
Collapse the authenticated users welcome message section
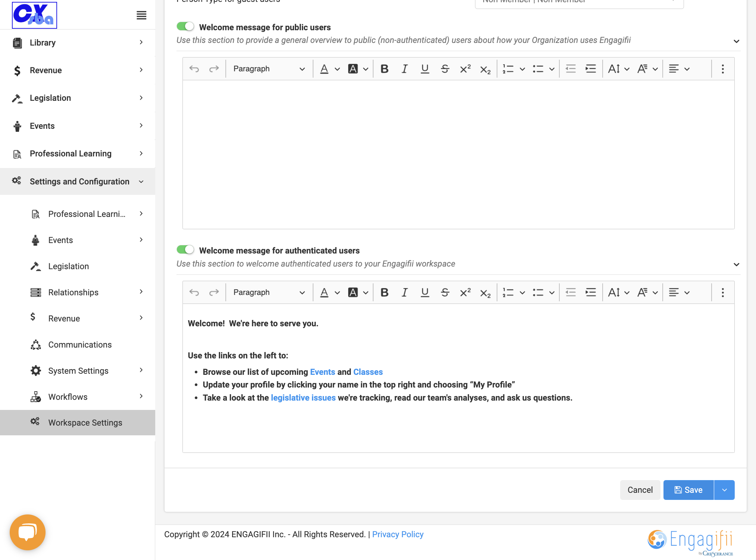(x=736, y=264)
